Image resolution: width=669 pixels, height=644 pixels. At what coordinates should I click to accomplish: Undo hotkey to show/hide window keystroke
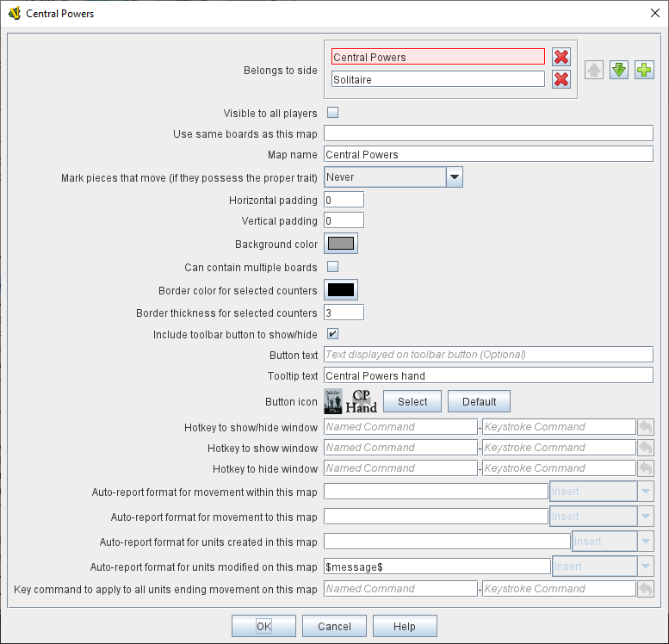(645, 427)
